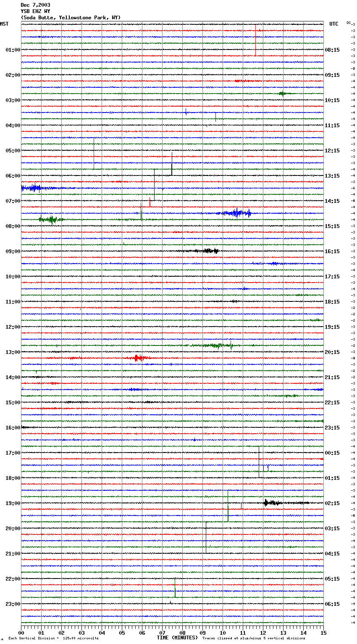357x644 pixels.
Task: Select the "02:00" MST hour label
Action: coord(13,75)
